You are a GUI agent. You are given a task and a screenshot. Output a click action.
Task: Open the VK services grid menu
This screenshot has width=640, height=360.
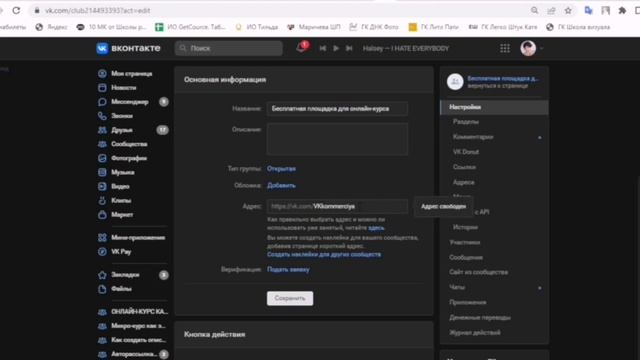click(x=505, y=48)
